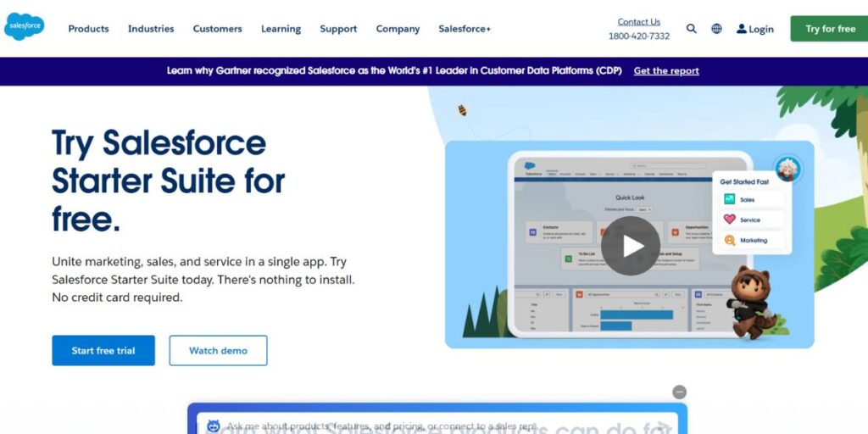Viewport: 868px width, 434px height.
Task: Click the Watch demo button
Action: [218, 350]
